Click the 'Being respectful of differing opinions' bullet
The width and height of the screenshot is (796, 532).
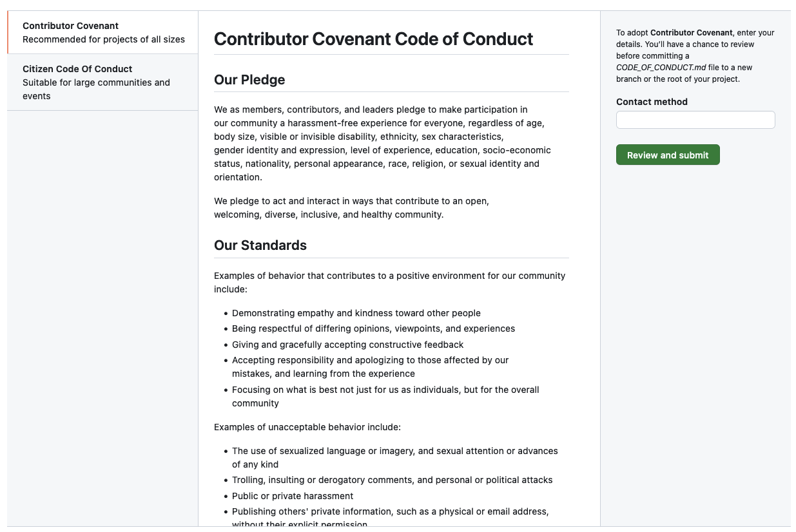[373, 328]
